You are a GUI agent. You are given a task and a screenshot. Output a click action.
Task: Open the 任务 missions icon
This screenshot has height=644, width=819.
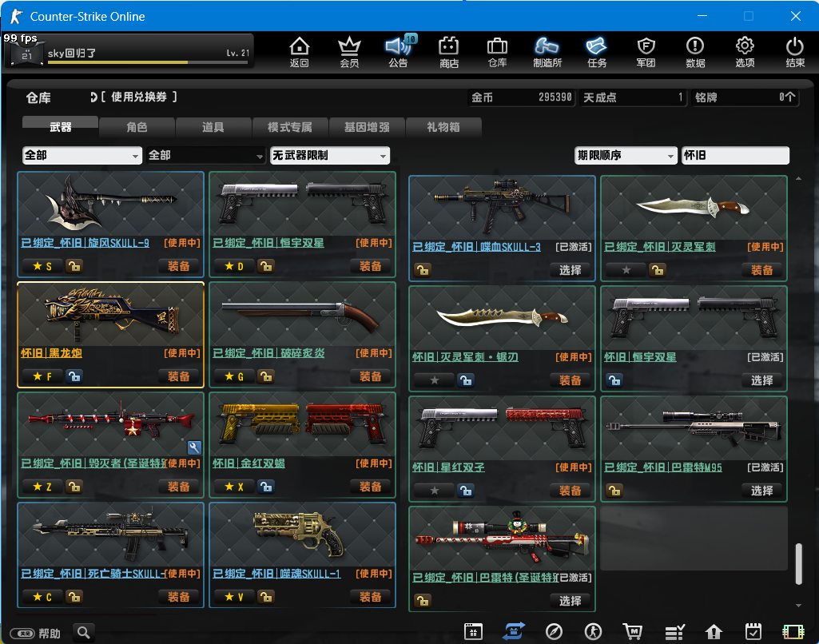(x=597, y=52)
